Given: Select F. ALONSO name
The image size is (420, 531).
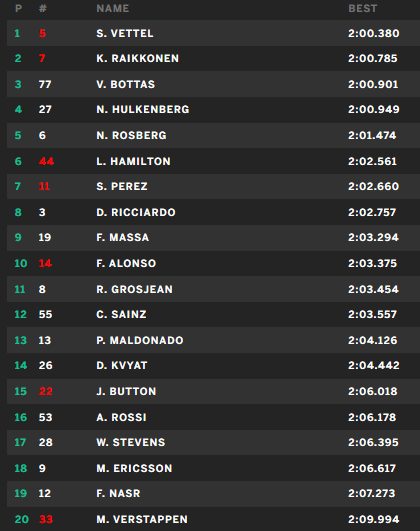Looking at the screenshot, I should pos(126,263).
